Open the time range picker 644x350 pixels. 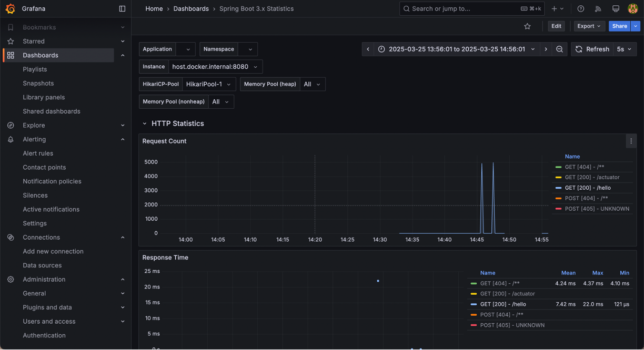point(457,49)
